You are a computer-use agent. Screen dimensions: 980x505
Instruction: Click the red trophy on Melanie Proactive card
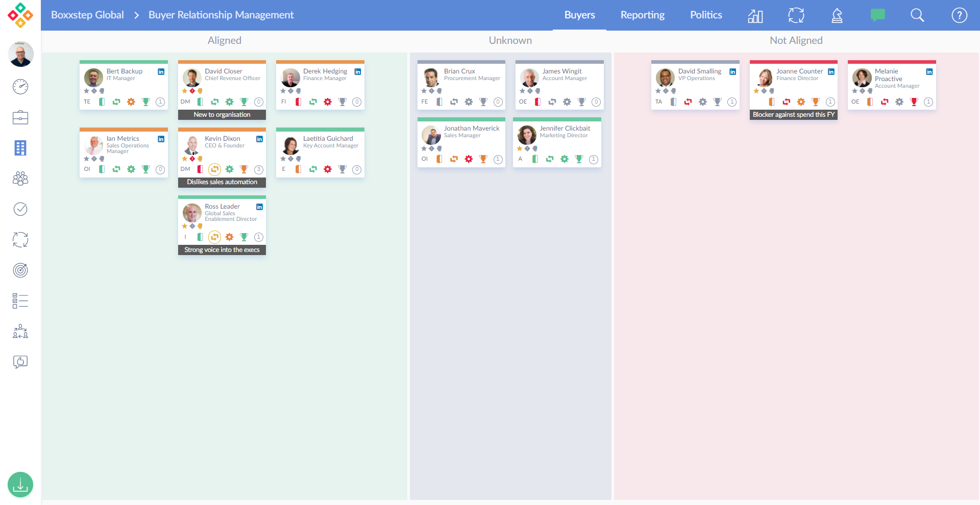[914, 102]
